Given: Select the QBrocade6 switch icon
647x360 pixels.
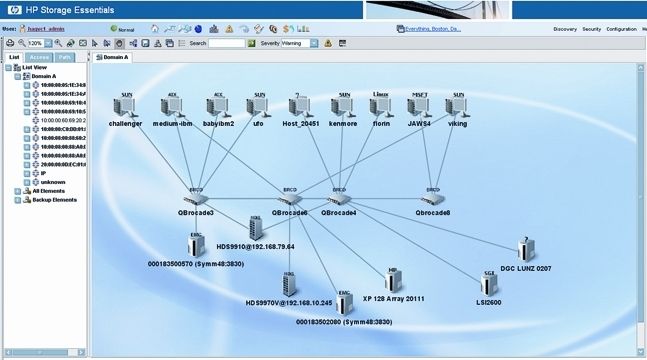Looking at the screenshot, I should pyautogui.click(x=290, y=199).
